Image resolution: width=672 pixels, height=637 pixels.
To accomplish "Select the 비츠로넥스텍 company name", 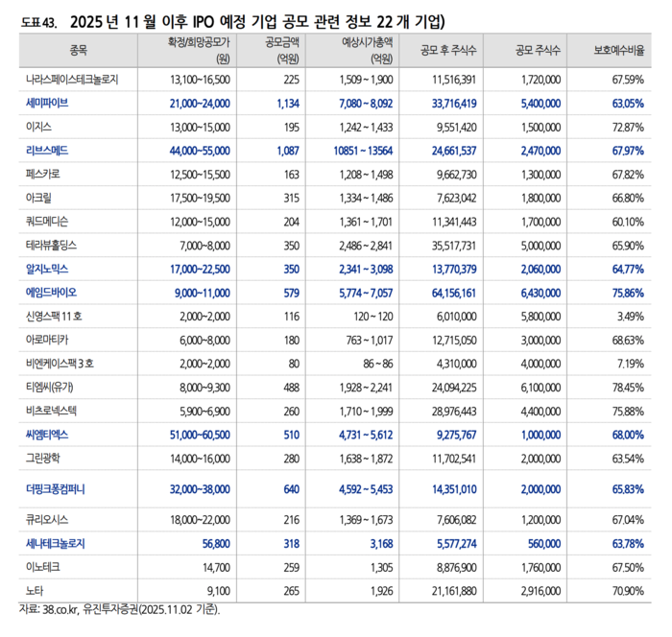I will (x=52, y=412).
